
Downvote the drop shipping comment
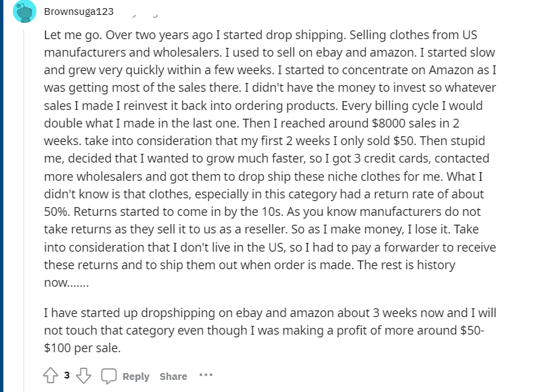84,375
